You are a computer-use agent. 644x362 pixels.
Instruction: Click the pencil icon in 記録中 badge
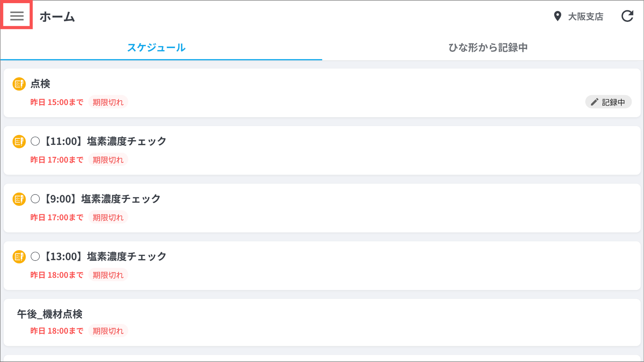tap(594, 102)
